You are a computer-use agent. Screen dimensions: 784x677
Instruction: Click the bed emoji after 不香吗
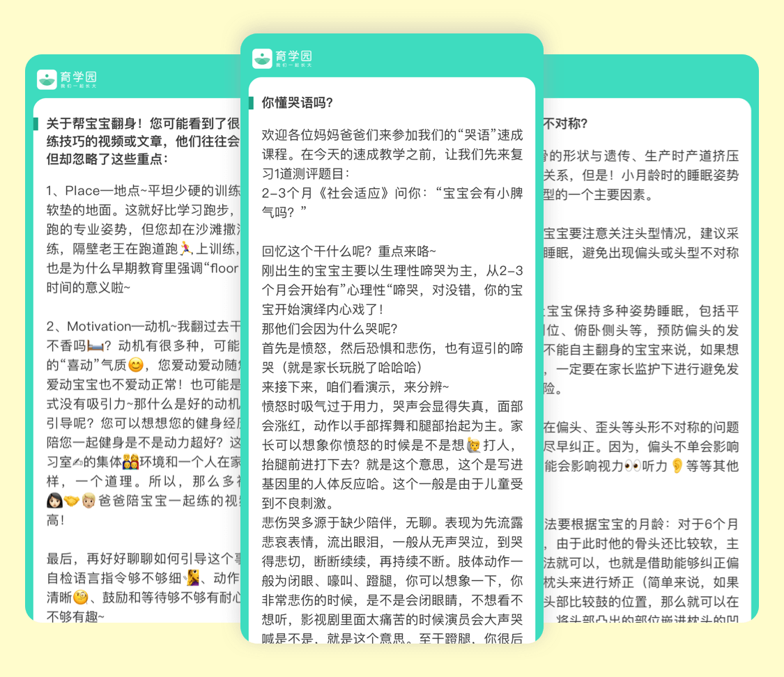tap(95, 345)
